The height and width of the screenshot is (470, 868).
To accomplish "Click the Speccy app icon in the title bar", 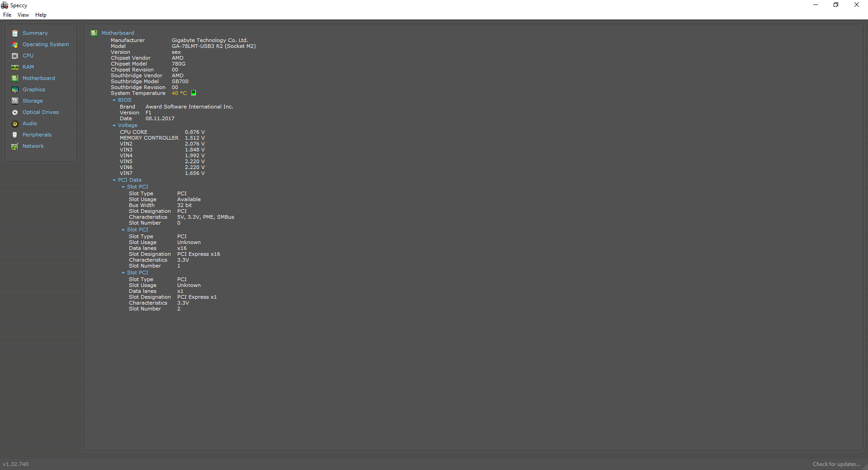I will click(x=5, y=5).
